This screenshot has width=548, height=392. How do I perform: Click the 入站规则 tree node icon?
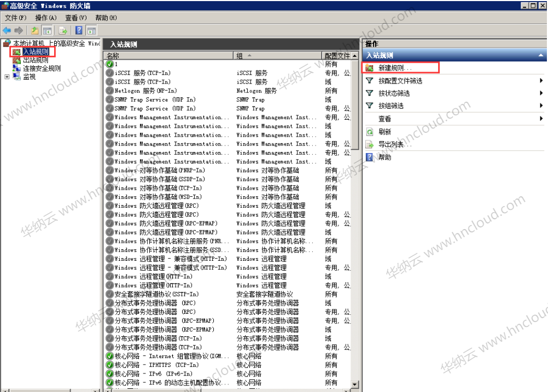tap(16, 52)
